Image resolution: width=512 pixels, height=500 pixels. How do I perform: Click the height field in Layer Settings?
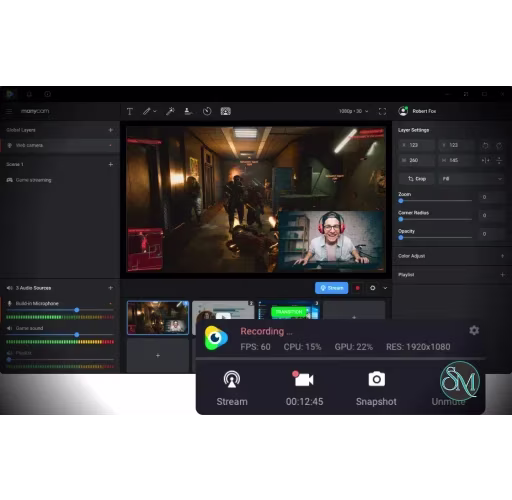coord(457,160)
